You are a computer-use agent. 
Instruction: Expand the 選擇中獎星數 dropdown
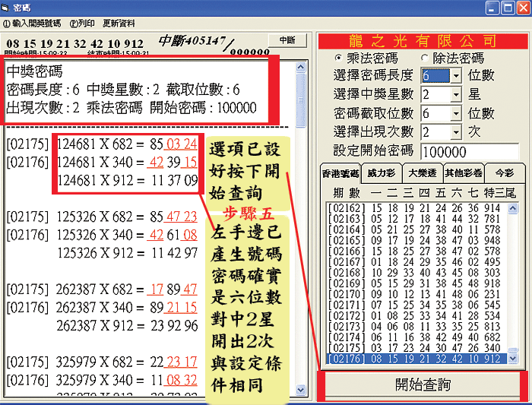(455, 94)
